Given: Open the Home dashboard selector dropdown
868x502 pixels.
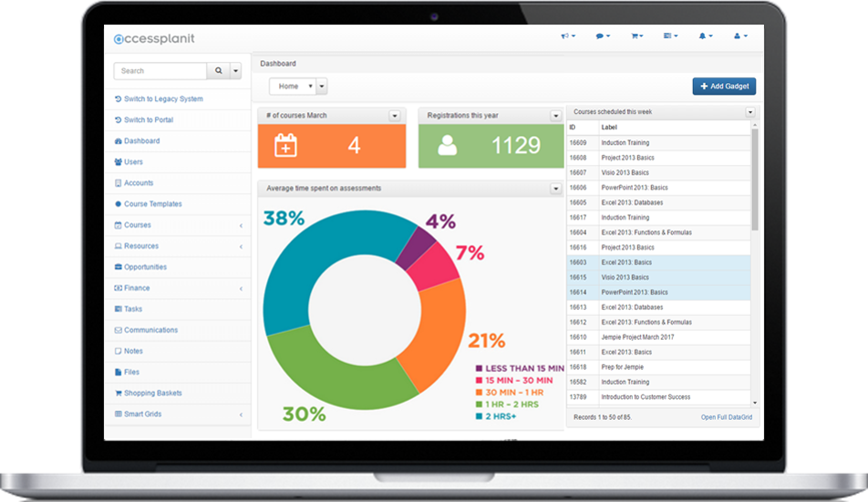Looking at the screenshot, I should tap(297, 87).
